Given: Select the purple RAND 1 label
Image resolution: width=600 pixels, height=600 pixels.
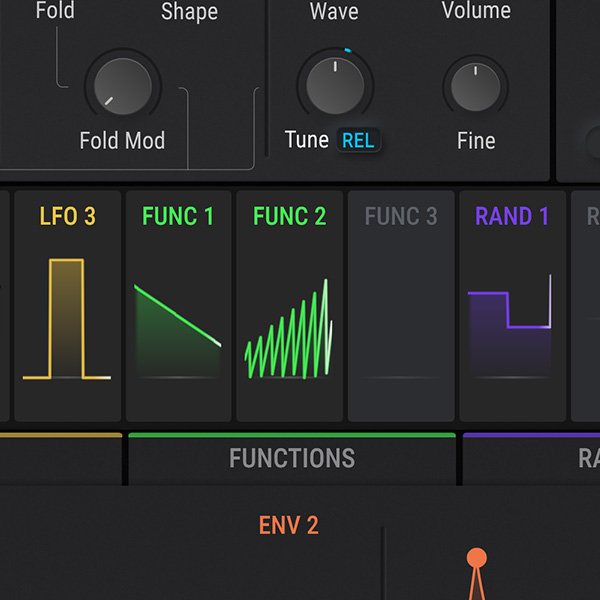Looking at the screenshot, I should tap(512, 216).
